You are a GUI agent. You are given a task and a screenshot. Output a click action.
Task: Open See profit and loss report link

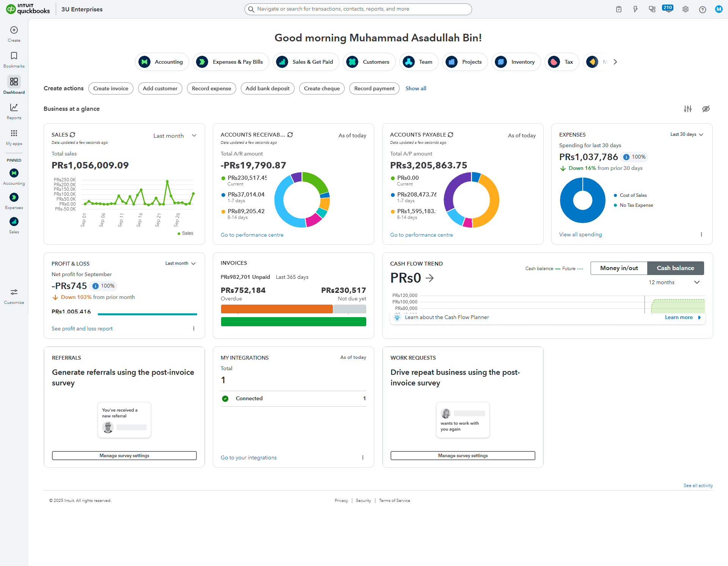[x=82, y=329]
